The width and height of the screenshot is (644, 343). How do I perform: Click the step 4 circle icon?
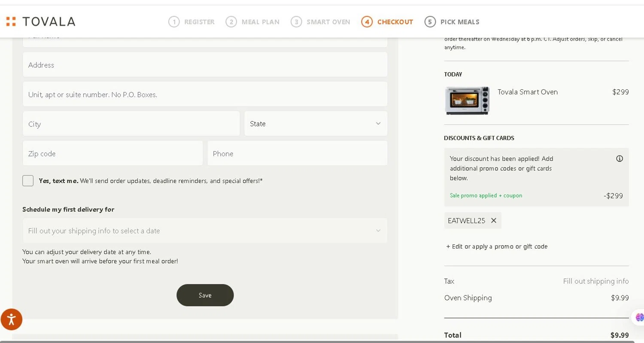point(367,21)
